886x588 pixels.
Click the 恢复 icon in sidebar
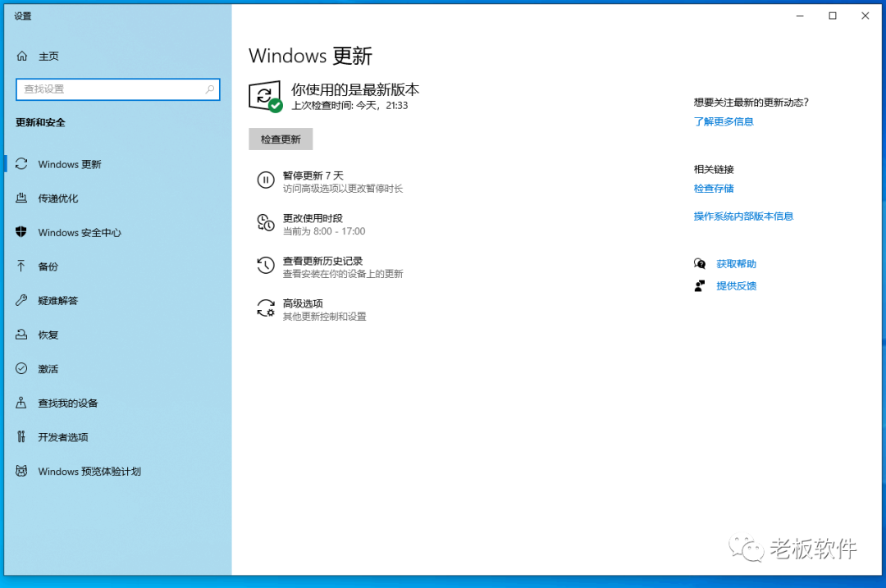click(x=21, y=335)
